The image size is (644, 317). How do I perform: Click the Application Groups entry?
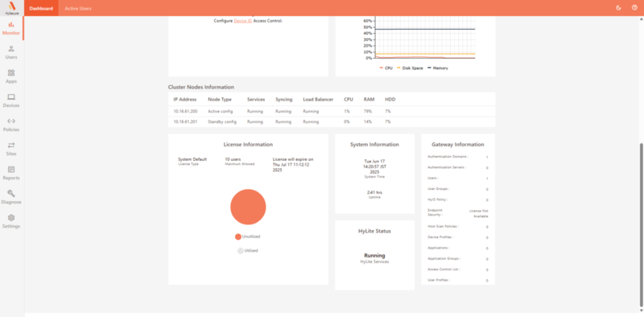(x=458, y=259)
